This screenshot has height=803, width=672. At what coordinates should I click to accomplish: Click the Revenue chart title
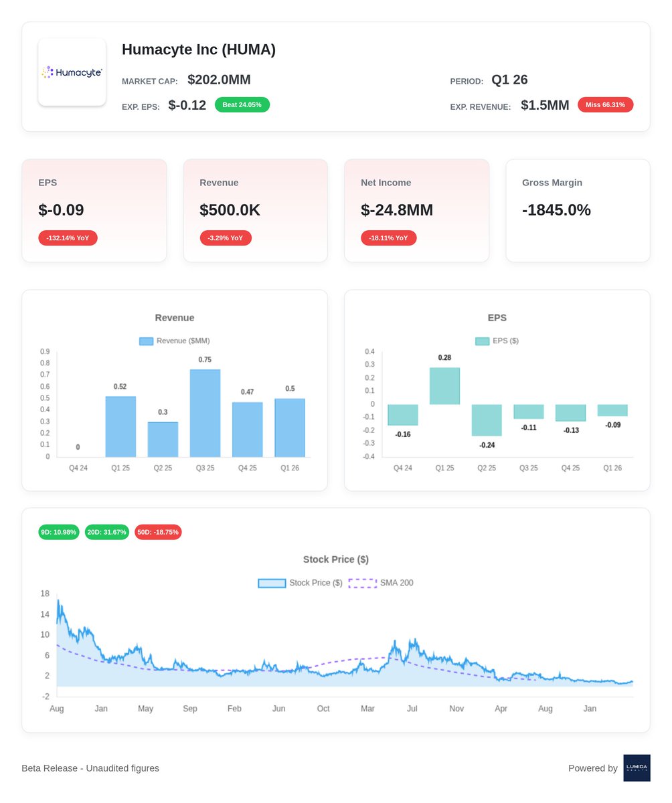point(175,318)
